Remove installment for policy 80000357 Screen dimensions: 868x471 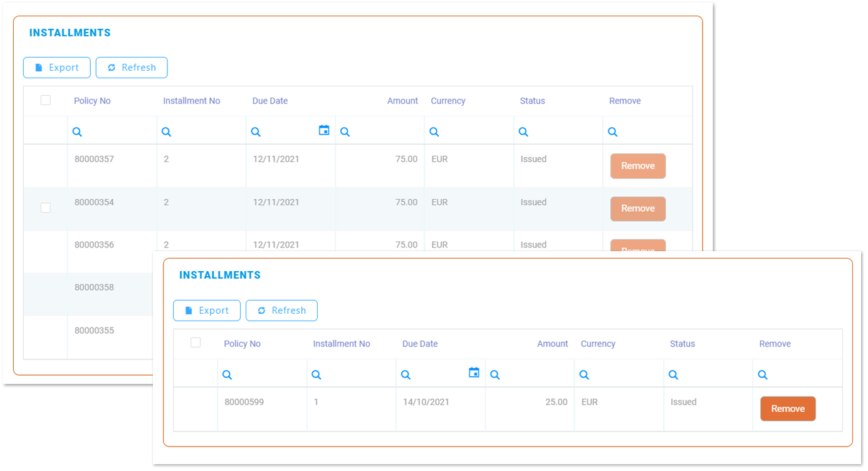click(637, 166)
